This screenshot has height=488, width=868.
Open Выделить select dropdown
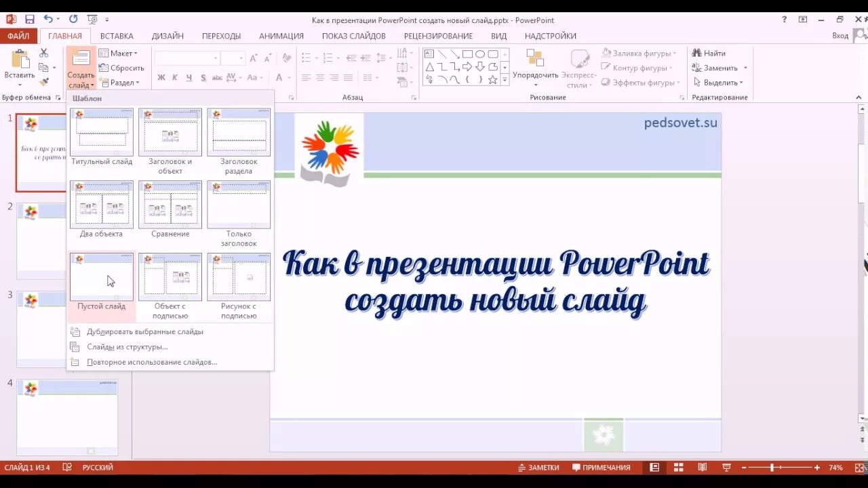pos(718,83)
